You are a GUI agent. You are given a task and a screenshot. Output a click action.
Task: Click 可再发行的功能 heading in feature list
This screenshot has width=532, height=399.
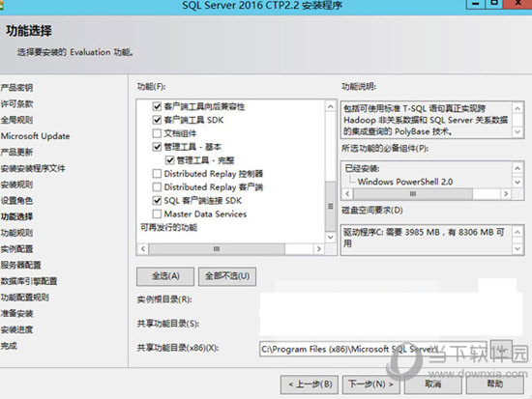168,227
